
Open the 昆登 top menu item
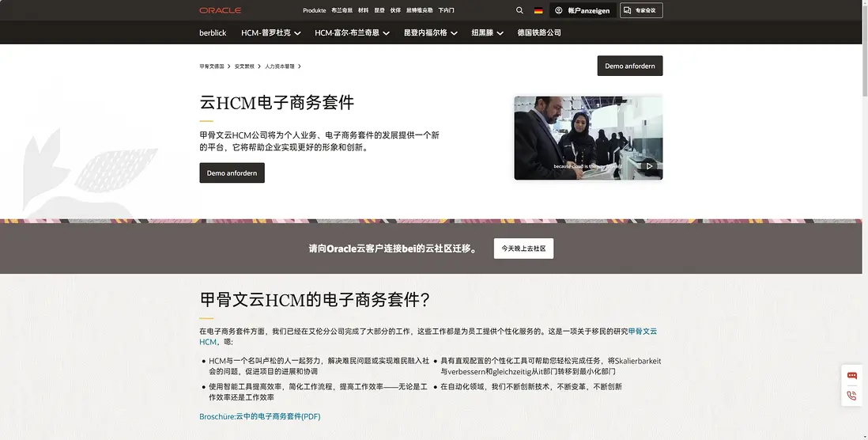tap(379, 10)
